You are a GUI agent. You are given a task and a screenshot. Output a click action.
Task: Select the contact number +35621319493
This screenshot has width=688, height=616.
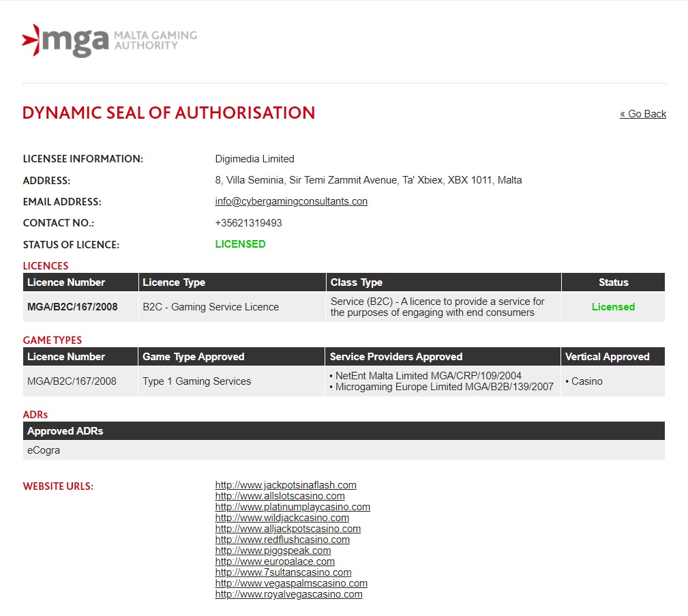(248, 223)
